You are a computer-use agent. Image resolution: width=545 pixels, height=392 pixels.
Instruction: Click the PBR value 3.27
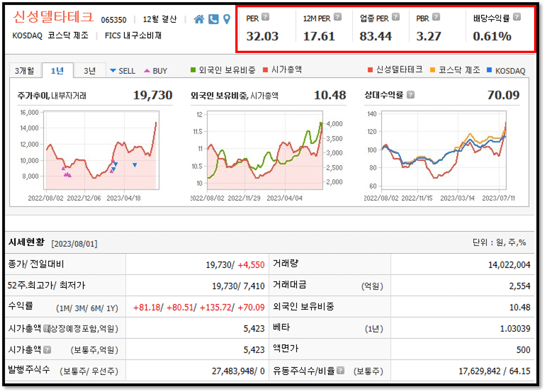click(428, 36)
